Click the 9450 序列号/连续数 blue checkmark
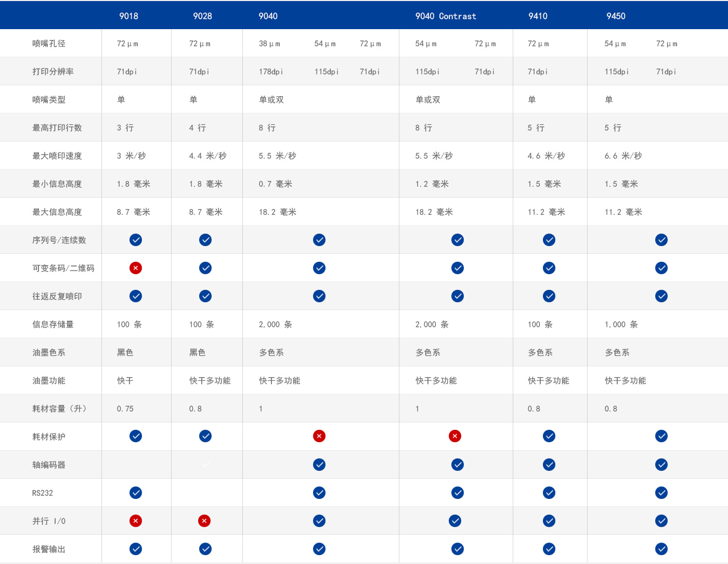The width and height of the screenshot is (728, 564). pyautogui.click(x=661, y=240)
